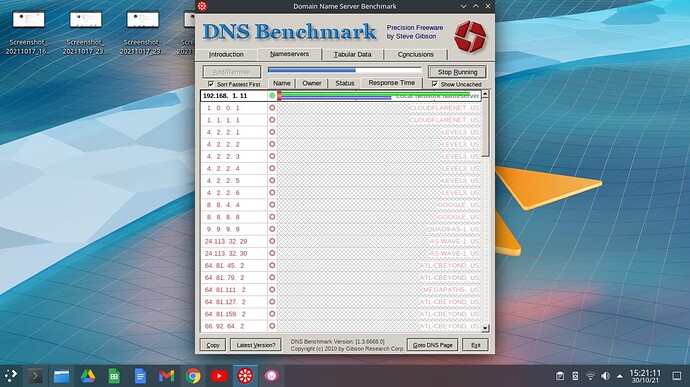Click the status circle for 24.113.32.29

click(272, 241)
